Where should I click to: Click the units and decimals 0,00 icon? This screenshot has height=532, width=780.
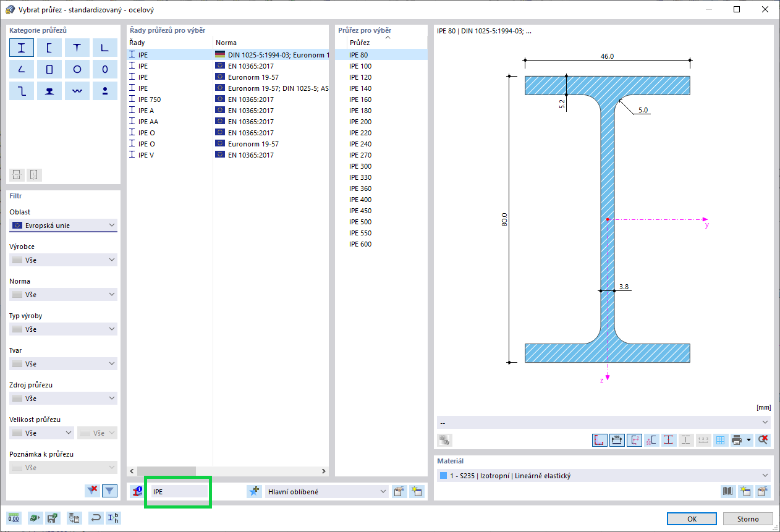point(14,518)
